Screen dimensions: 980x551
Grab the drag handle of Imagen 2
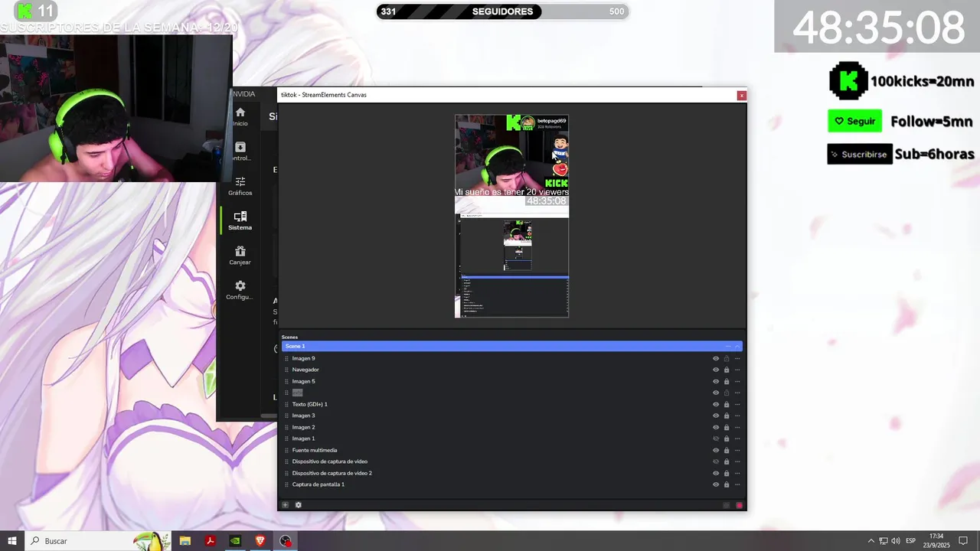[287, 427]
